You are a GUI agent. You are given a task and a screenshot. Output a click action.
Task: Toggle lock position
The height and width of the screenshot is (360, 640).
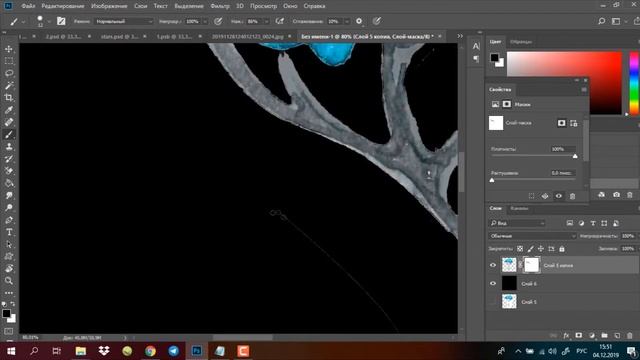[541, 249]
